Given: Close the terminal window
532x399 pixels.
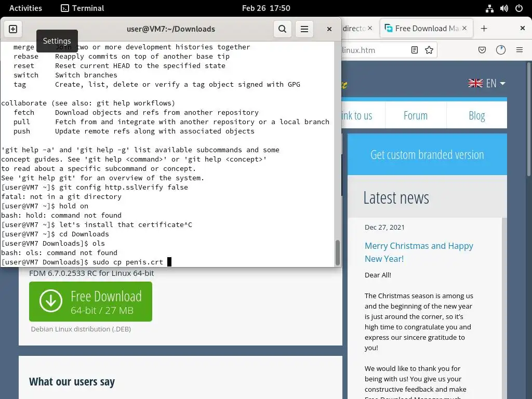Looking at the screenshot, I should (x=329, y=29).
